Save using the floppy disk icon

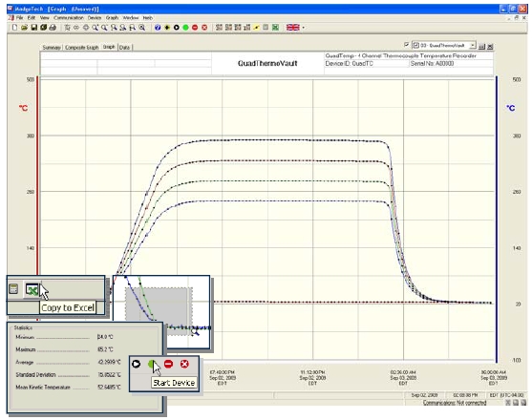(34, 28)
